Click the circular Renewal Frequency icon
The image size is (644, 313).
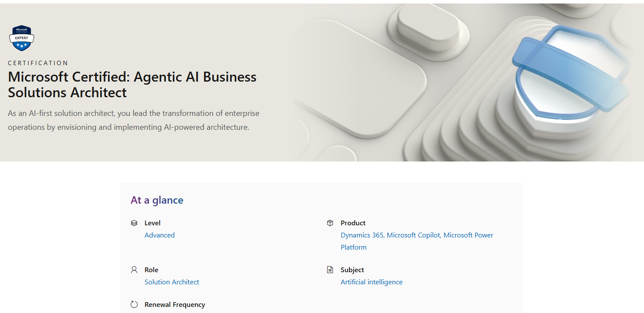134,305
